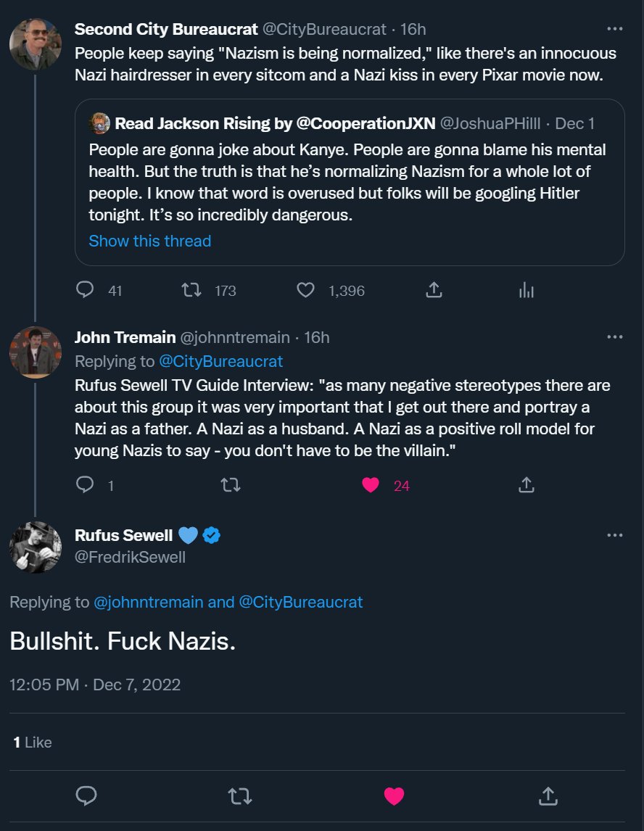Unlike Rufus Sewell's "Bullshit" tweet
The height and width of the screenshot is (831, 644).
[x=394, y=795]
